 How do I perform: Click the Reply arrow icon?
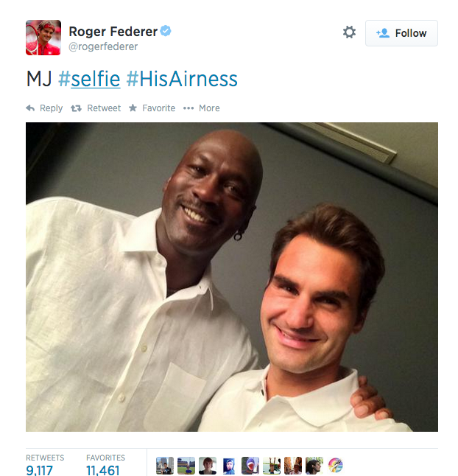point(30,108)
